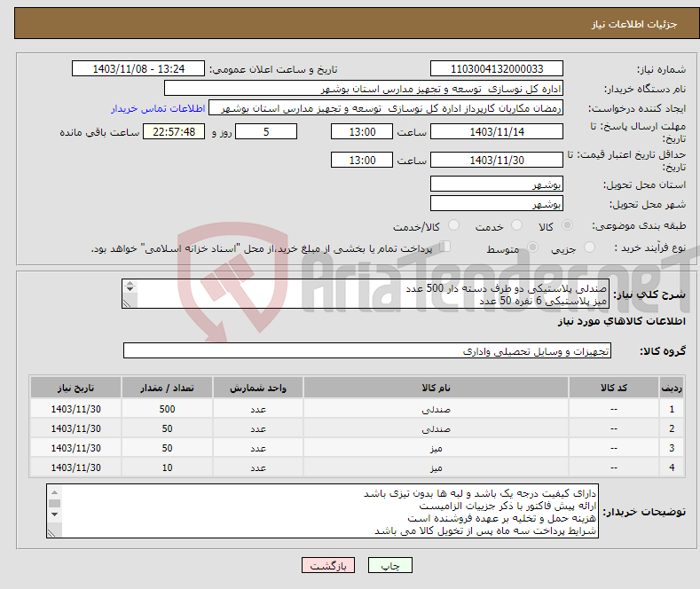The height and width of the screenshot is (589, 700).
Task: Click the price validity time 13:00 field
Action: point(362,160)
